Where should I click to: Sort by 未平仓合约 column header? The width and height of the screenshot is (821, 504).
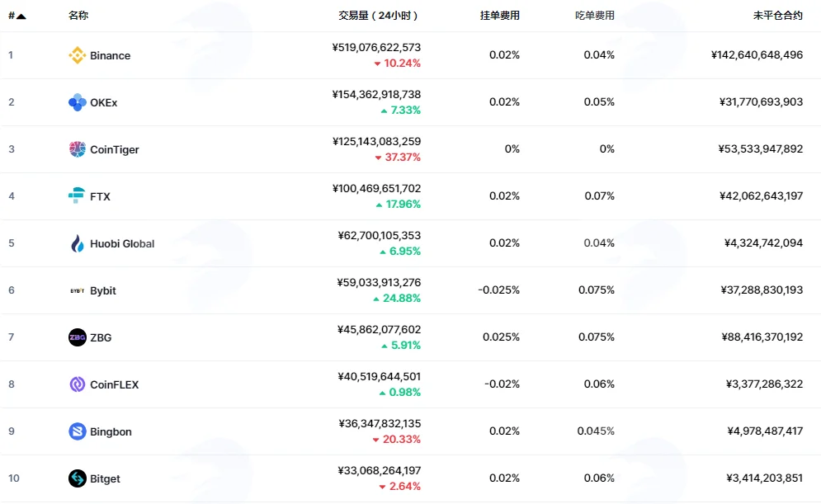777,16
